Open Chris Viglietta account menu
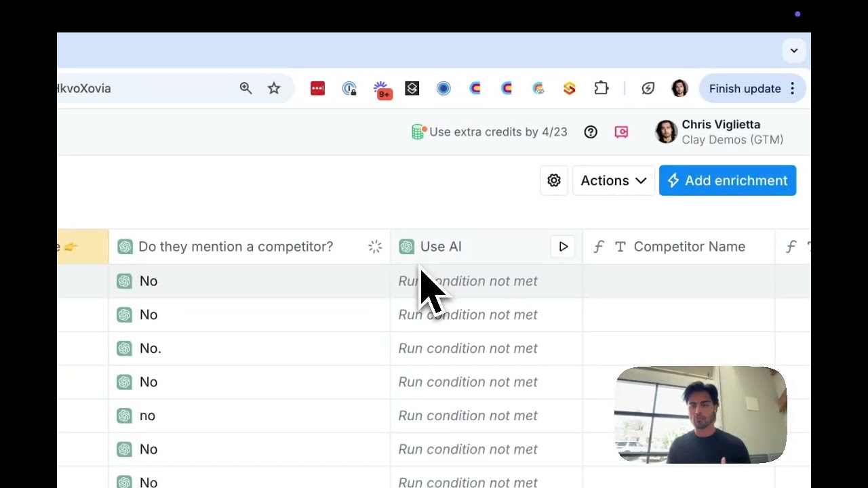 pyautogui.click(x=720, y=132)
